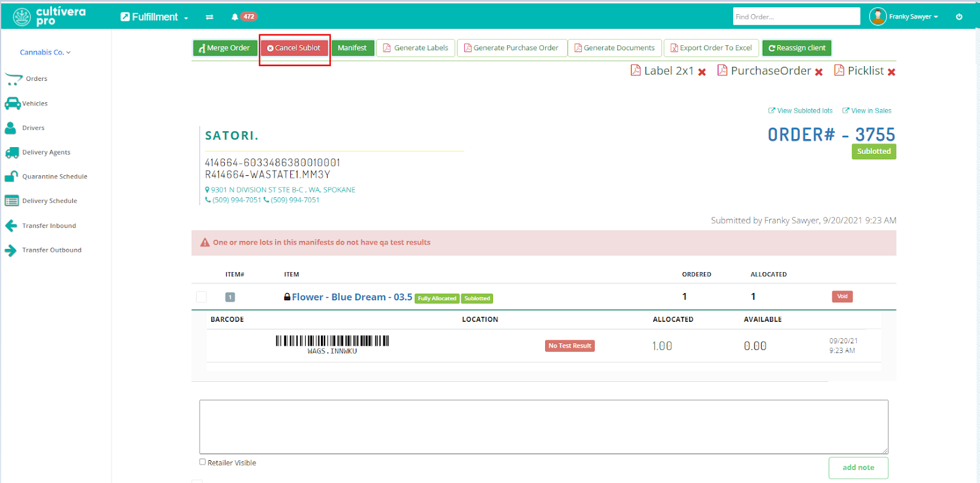Viewport: 980px width, 483px height.
Task: Click the ORDER# - 3755 heading
Action: coord(831,135)
